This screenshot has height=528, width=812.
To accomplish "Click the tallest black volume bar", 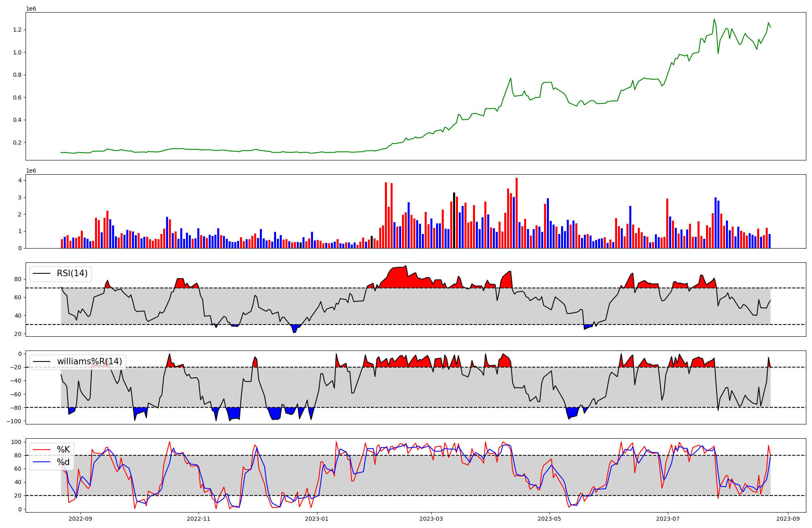I will coord(454,221).
